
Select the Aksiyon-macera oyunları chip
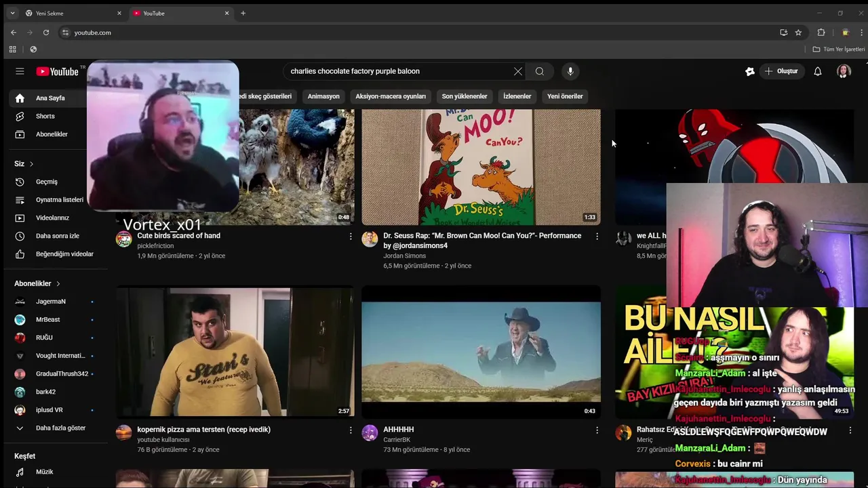(x=391, y=96)
